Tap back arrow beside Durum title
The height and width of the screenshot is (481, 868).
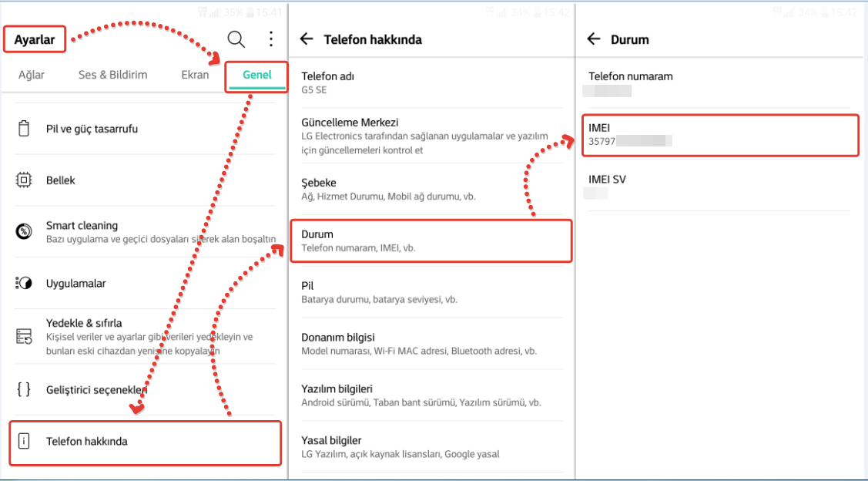tap(593, 39)
